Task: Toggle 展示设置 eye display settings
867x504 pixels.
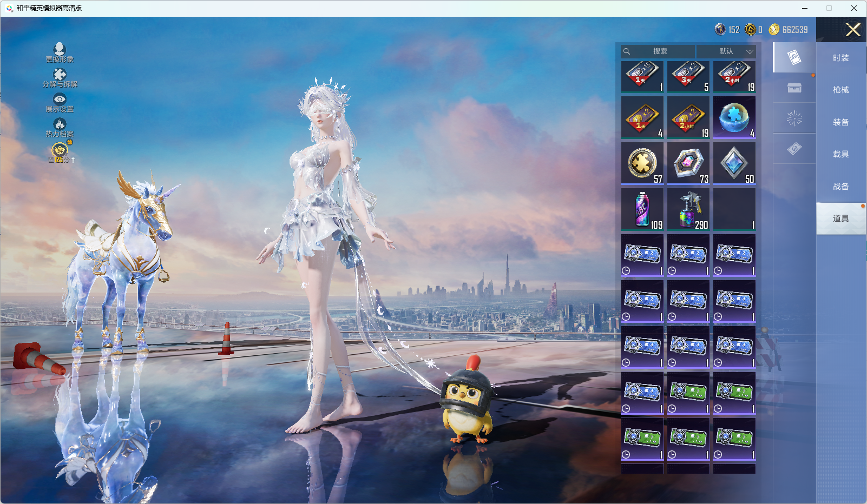Action: click(x=60, y=103)
